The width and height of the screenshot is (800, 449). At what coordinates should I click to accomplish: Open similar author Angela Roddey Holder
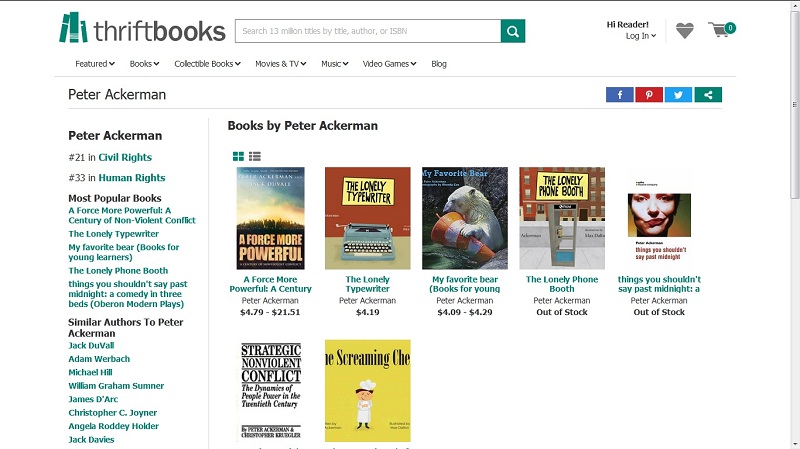tap(113, 426)
